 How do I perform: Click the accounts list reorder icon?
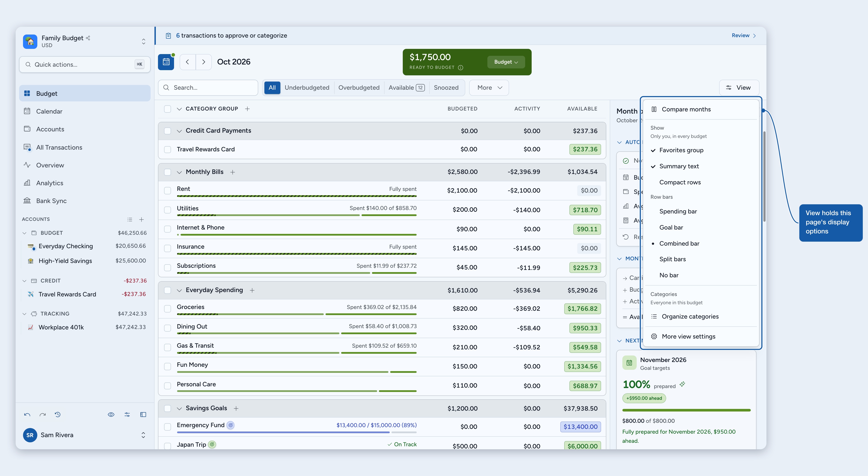(130, 220)
